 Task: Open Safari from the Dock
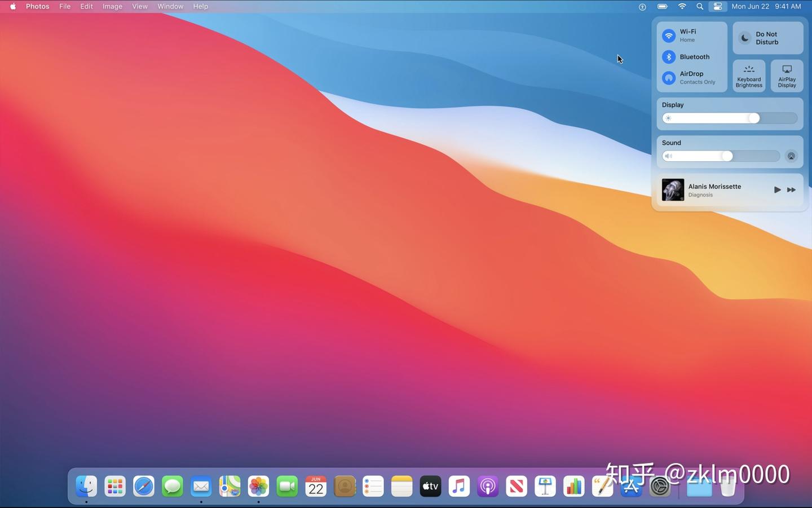click(143, 486)
